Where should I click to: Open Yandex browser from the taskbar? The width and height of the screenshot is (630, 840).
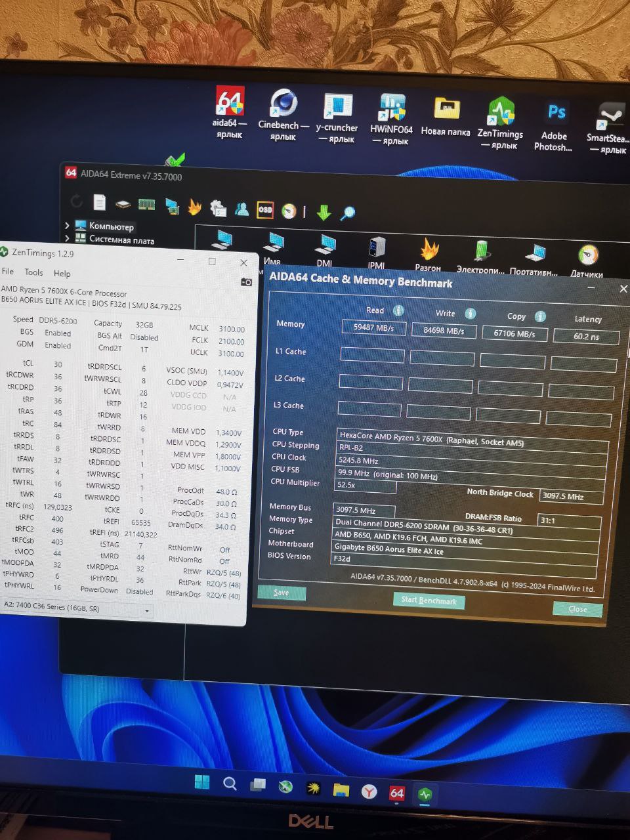click(369, 791)
